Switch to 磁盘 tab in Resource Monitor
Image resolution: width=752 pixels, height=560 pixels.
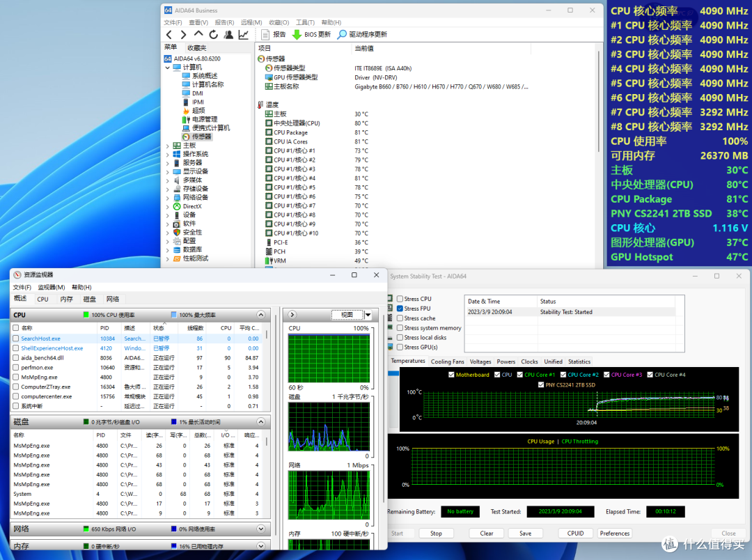(x=90, y=299)
